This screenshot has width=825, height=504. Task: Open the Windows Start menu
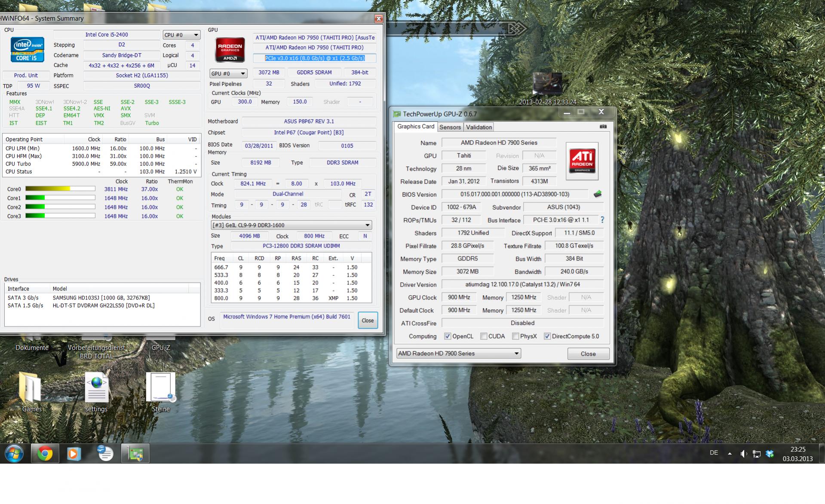coord(14,454)
